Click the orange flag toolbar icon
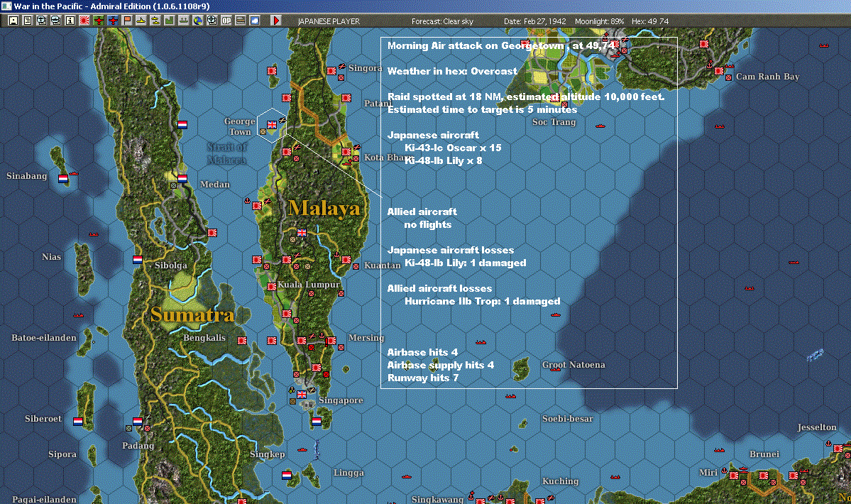The width and height of the screenshot is (851, 504). [126, 21]
